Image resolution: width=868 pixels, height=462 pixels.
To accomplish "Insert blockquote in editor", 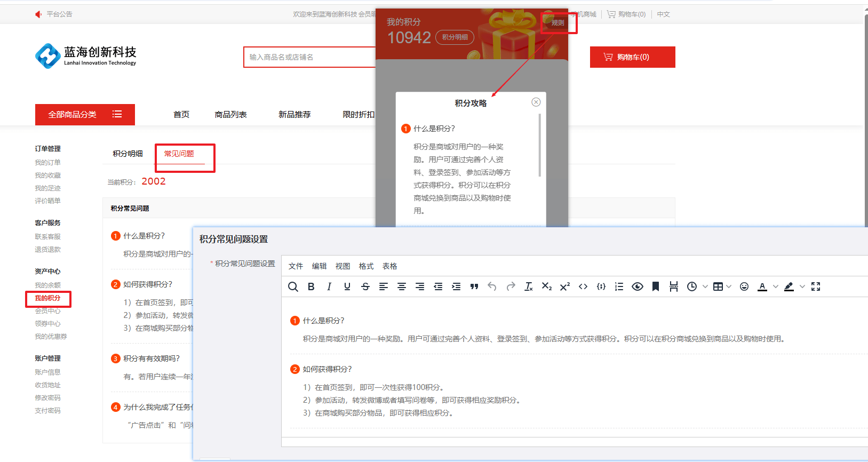I will point(474,286).
